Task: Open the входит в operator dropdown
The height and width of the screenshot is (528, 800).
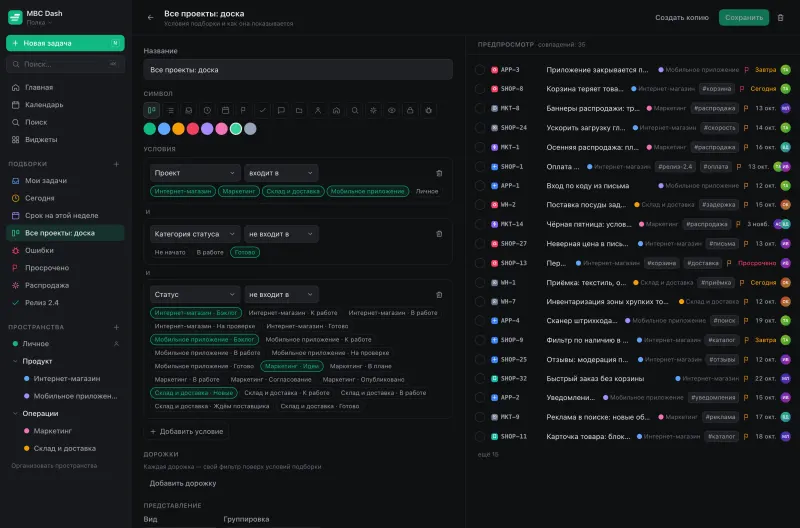Action: 281,173
